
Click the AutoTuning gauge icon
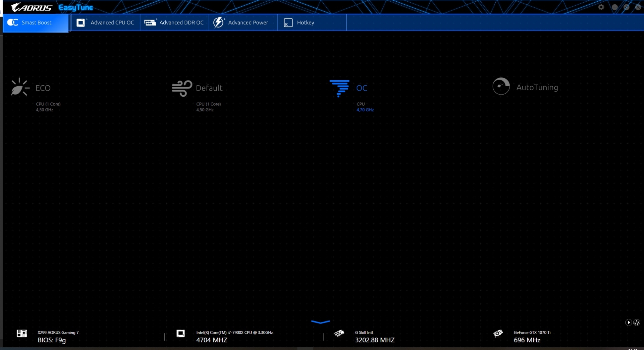point(501,86)
